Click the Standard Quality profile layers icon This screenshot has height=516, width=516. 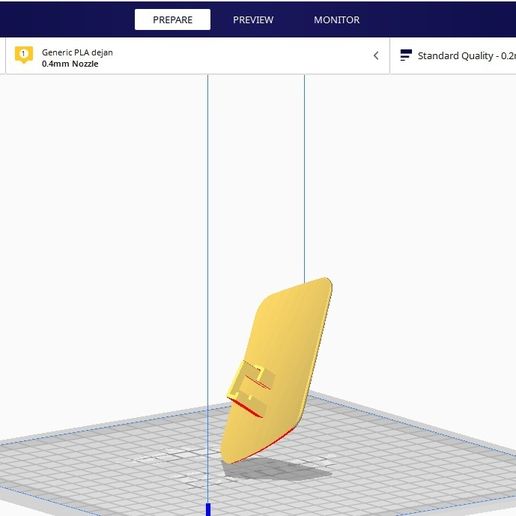(x=406, y=55)
